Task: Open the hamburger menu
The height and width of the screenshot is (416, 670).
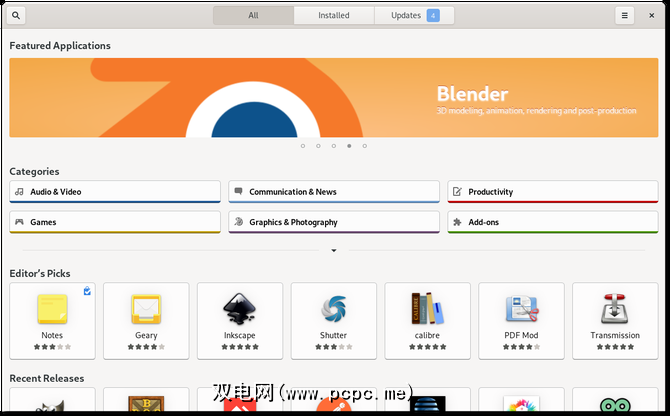Action: 624,15
